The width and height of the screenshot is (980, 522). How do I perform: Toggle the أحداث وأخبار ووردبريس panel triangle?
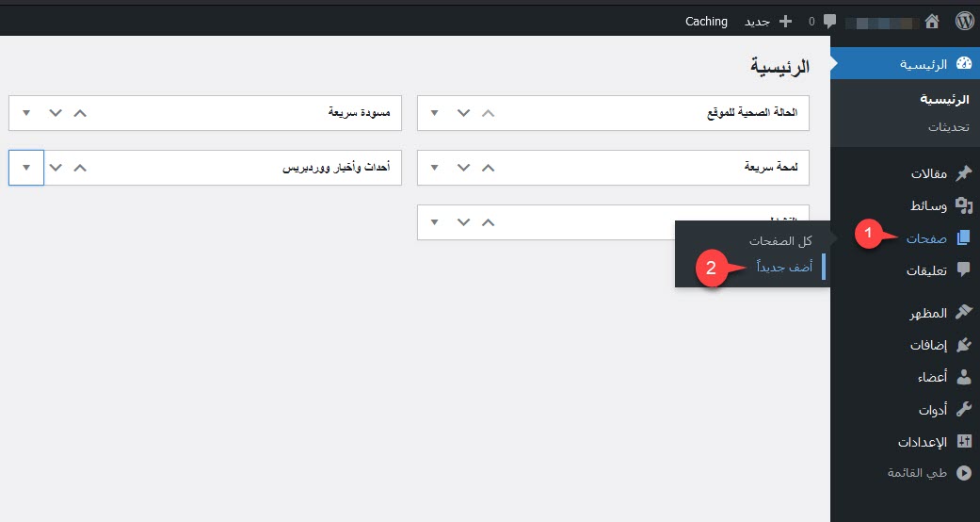click(25, 168)
